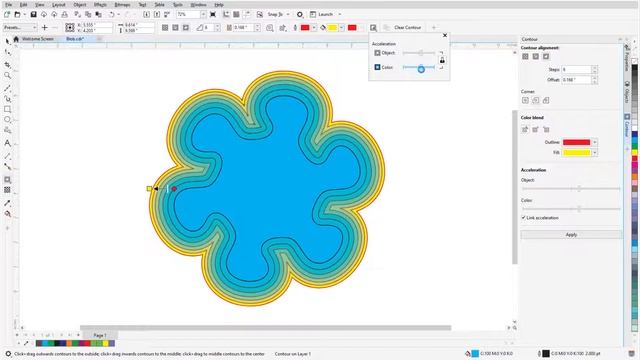This screenshot has width=640, height=360.
Task: Choose Inside contour in property bar
Action: (x=175, y=27)
